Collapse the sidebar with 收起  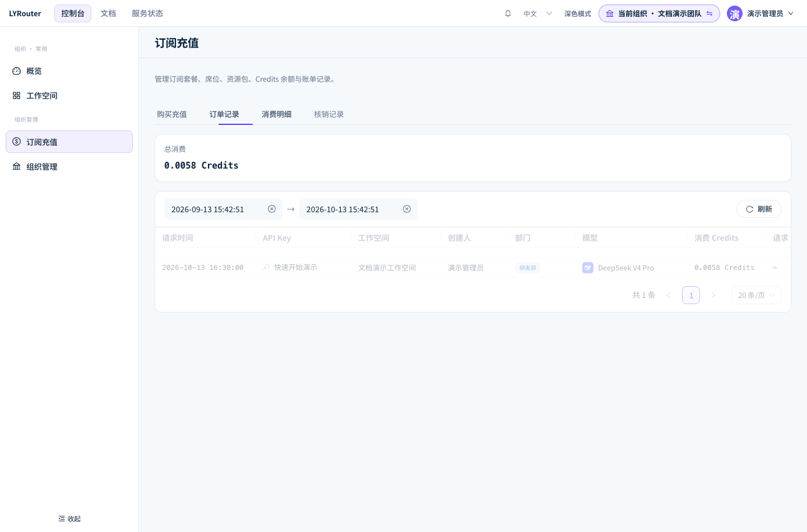[69, 519]
